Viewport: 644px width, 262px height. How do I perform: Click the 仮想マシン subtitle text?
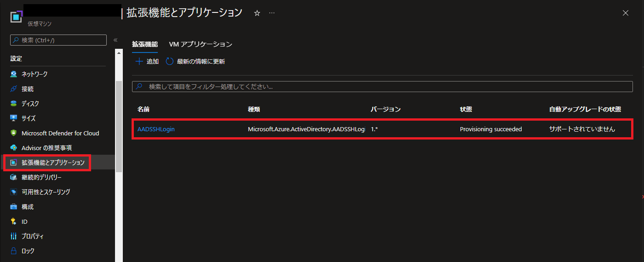(x=40, y=24)
